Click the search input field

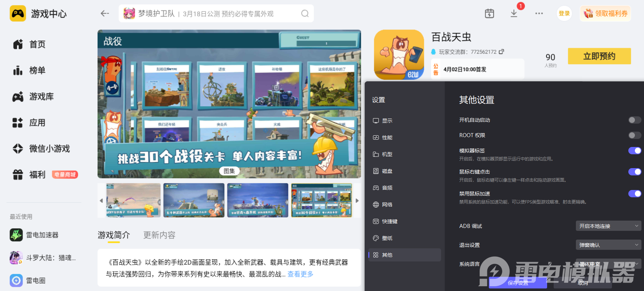click(x=216, y=13)
